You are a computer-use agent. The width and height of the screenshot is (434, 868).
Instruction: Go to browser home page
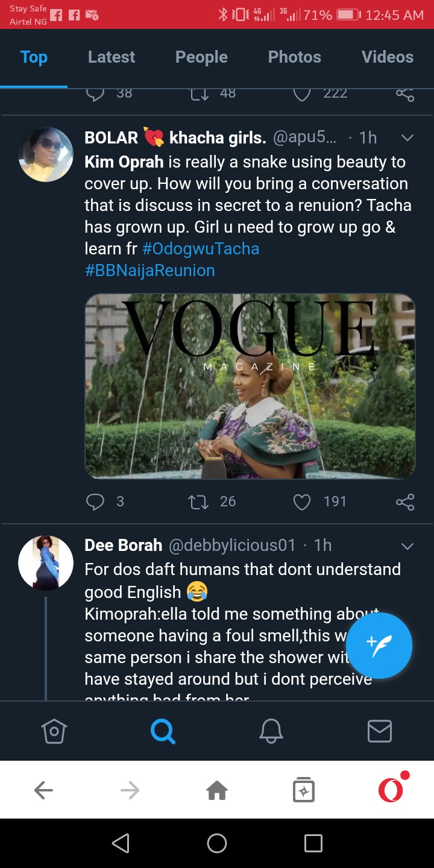click(x=217, y=790)
